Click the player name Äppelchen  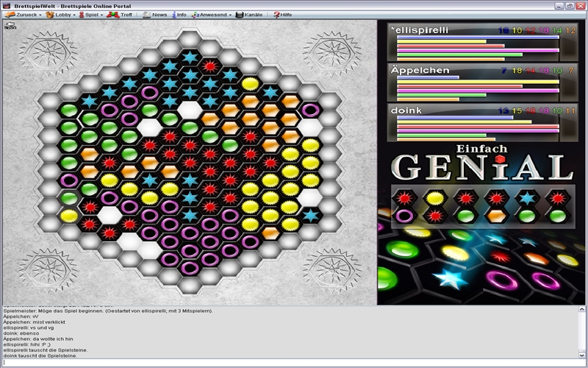click(x=420, y=70)
